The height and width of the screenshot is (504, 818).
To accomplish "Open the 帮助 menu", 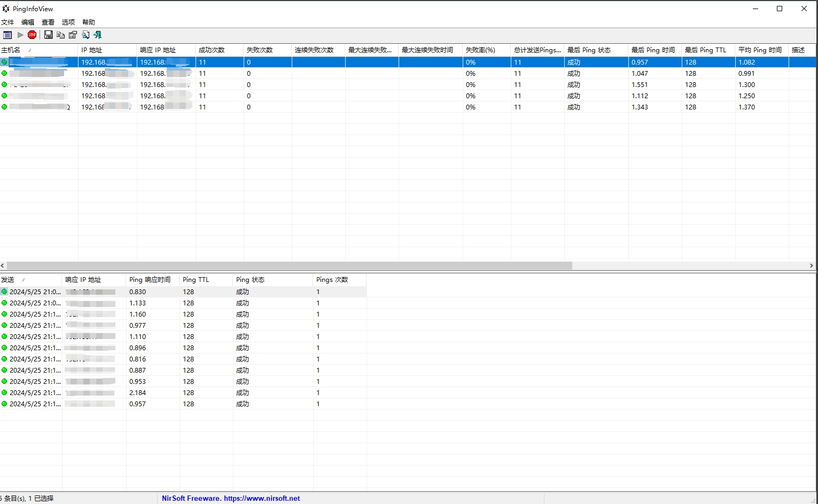I will coord(89,22).
